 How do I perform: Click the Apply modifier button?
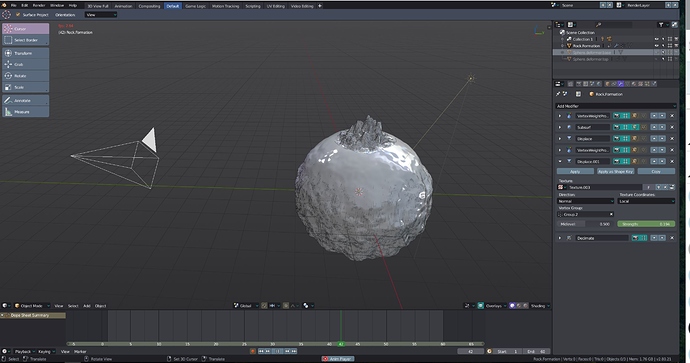tap(575, 171)
